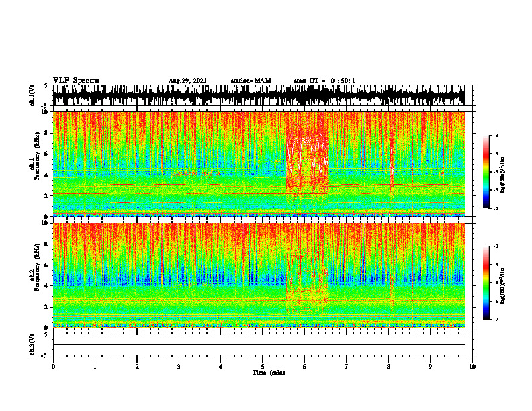
Task: Click the time axis tick label "10"
Action: (x=472, y=367)
